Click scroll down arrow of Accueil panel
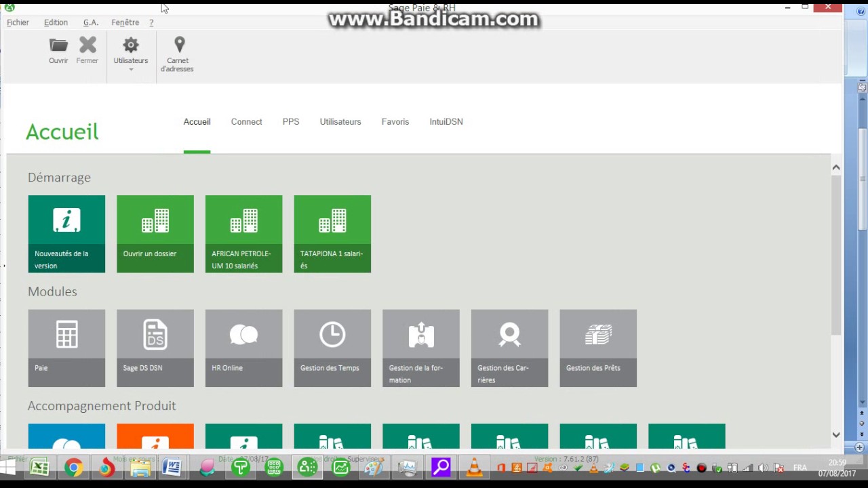 pos(836,435)
